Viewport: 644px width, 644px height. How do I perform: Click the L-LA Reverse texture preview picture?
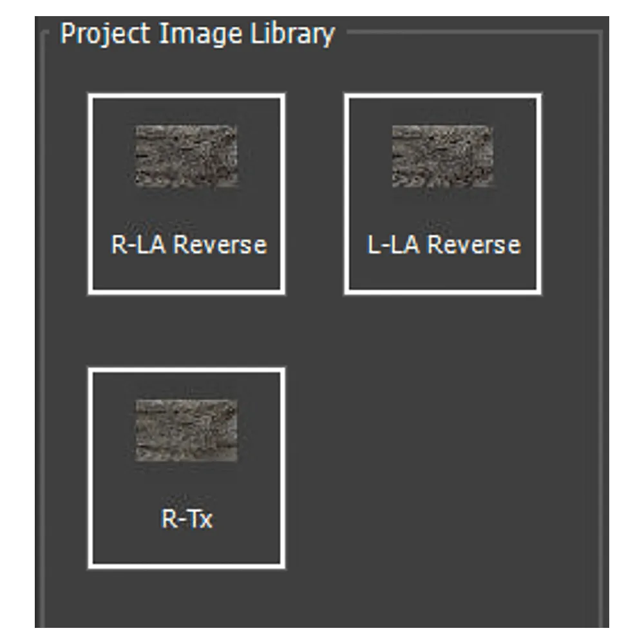coord(442,156)
